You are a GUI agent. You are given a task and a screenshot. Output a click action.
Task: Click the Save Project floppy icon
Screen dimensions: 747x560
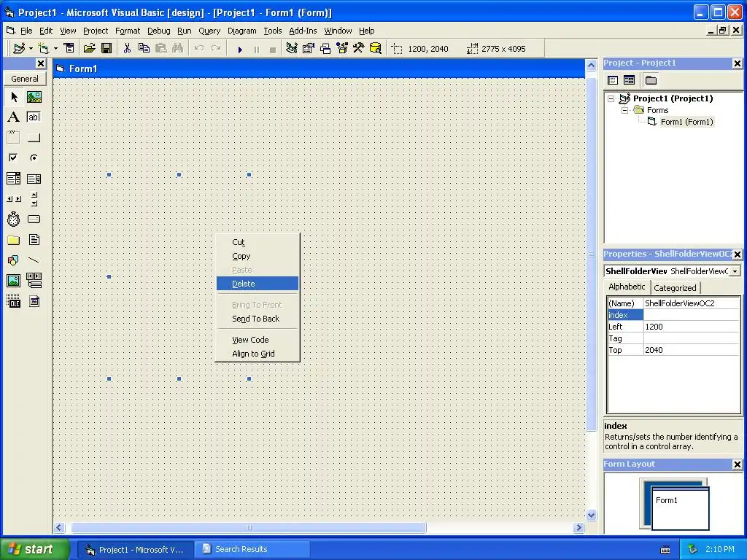[107, 48]
